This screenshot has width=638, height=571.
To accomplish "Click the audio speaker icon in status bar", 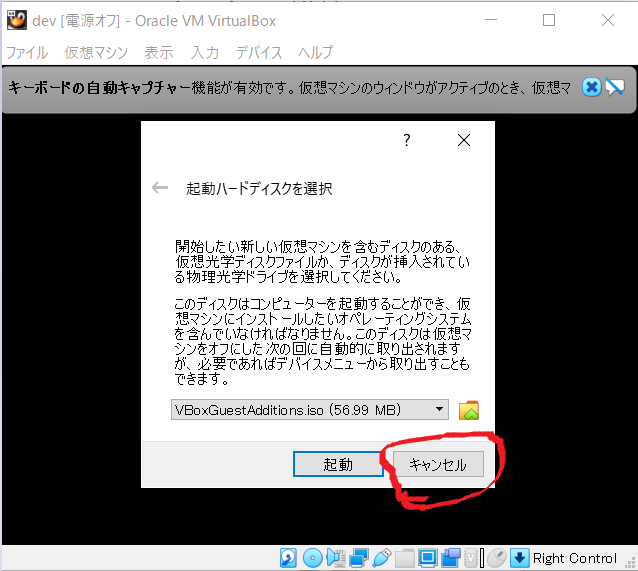I will pos(335,558).
